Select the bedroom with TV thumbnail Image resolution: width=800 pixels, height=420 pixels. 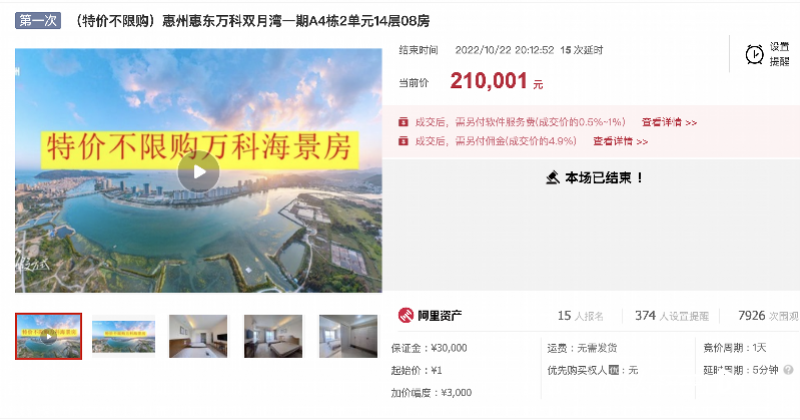[x=198, y=336]
